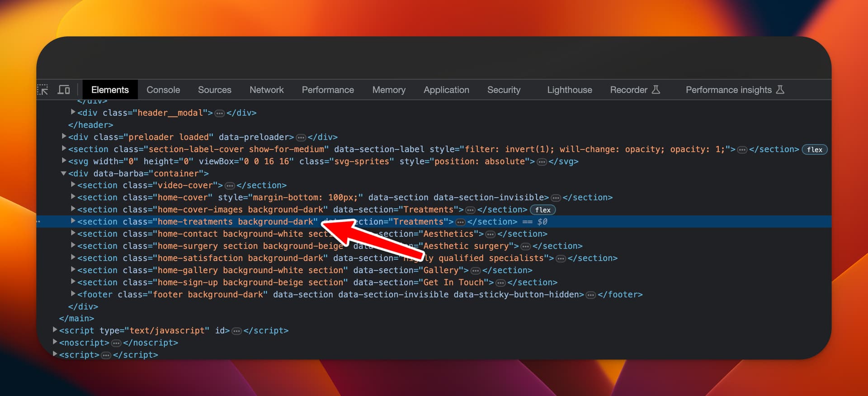Open the row actions dots beside selected node
Screen dimensions: 868x396
tap(38, 222)
